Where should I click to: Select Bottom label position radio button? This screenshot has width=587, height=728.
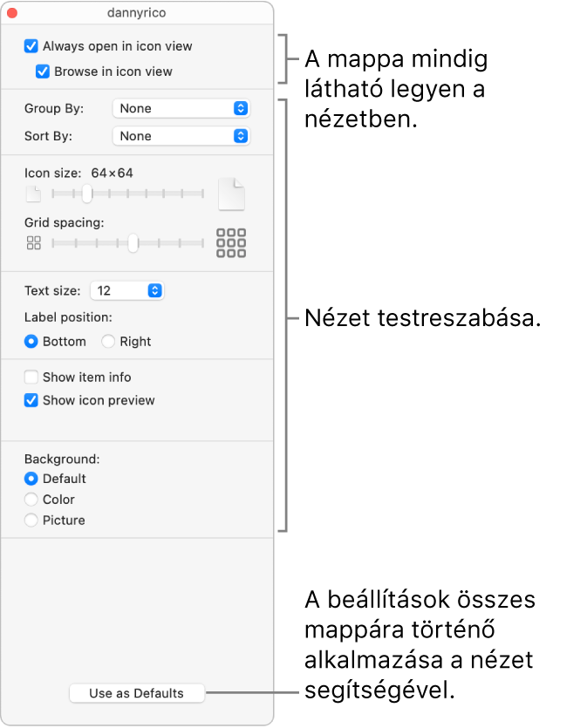pyautogui.click(x=31, y=342)
